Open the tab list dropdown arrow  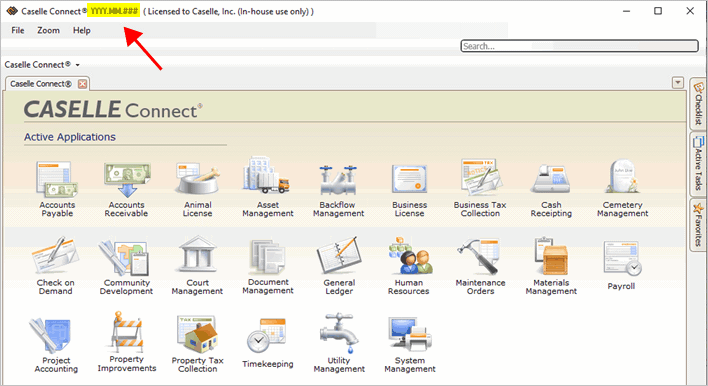(x=678, y=82)
